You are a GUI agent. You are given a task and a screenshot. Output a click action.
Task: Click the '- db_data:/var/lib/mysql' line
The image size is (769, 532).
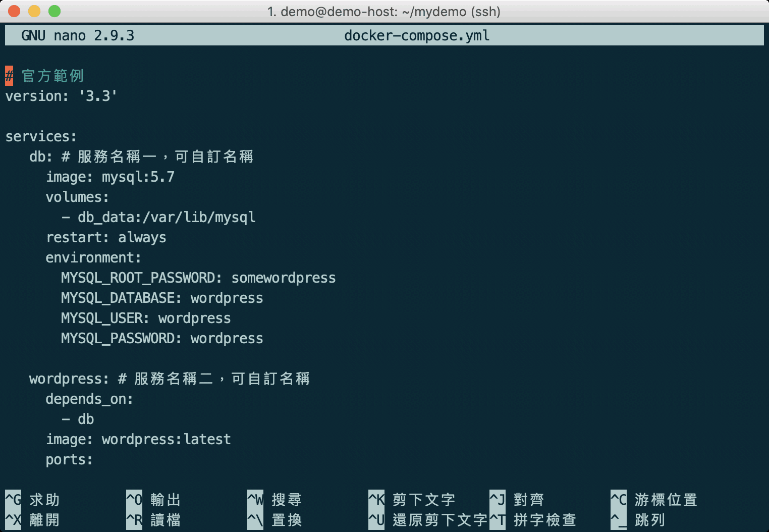158,217
